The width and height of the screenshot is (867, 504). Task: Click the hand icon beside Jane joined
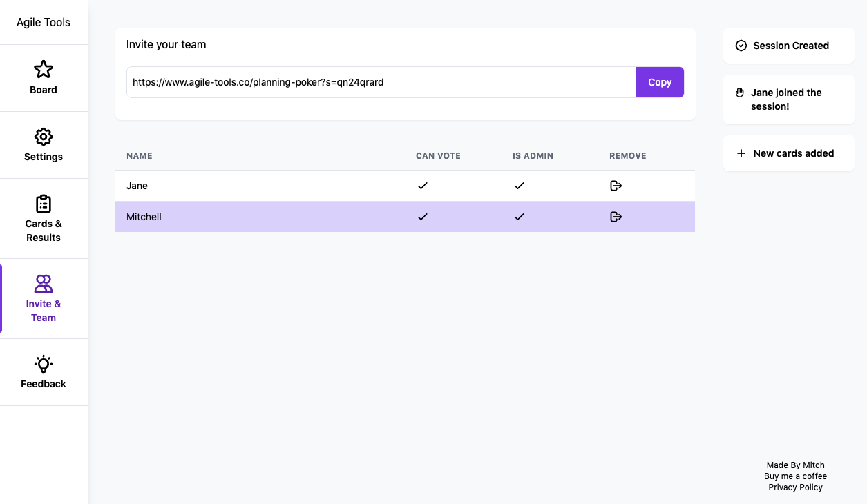[740, 93]
